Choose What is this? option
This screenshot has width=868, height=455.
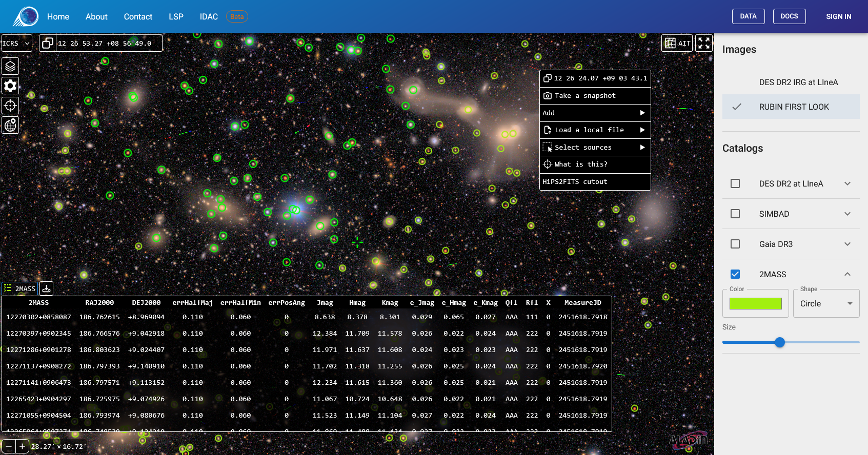595,164
